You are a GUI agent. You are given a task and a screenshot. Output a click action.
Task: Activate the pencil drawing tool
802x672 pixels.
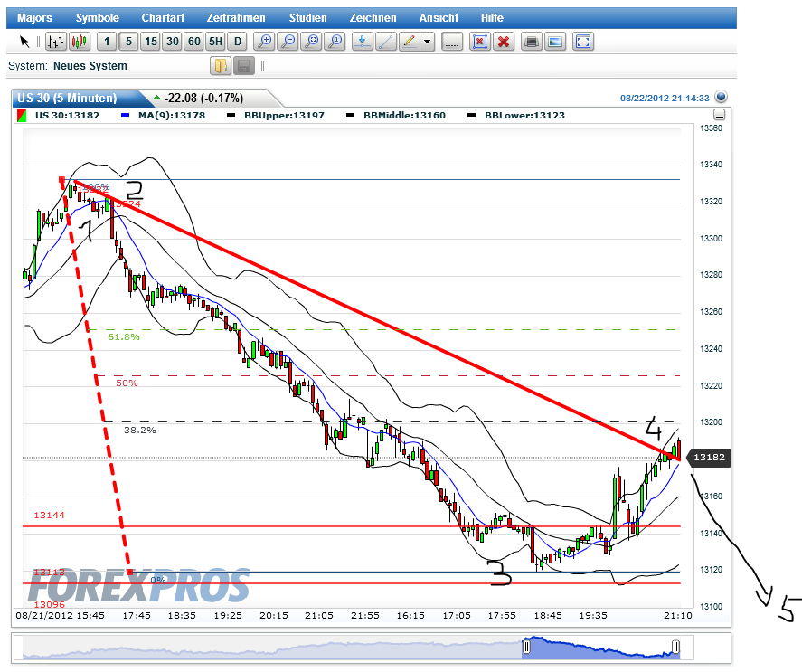point(408,42)
